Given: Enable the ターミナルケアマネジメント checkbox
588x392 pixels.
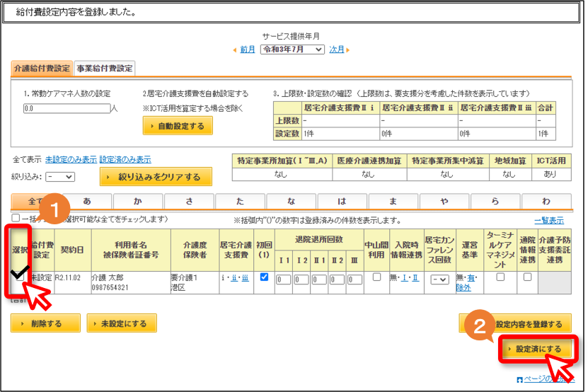Looking at the screenshot, I should [x=500, y=277].
